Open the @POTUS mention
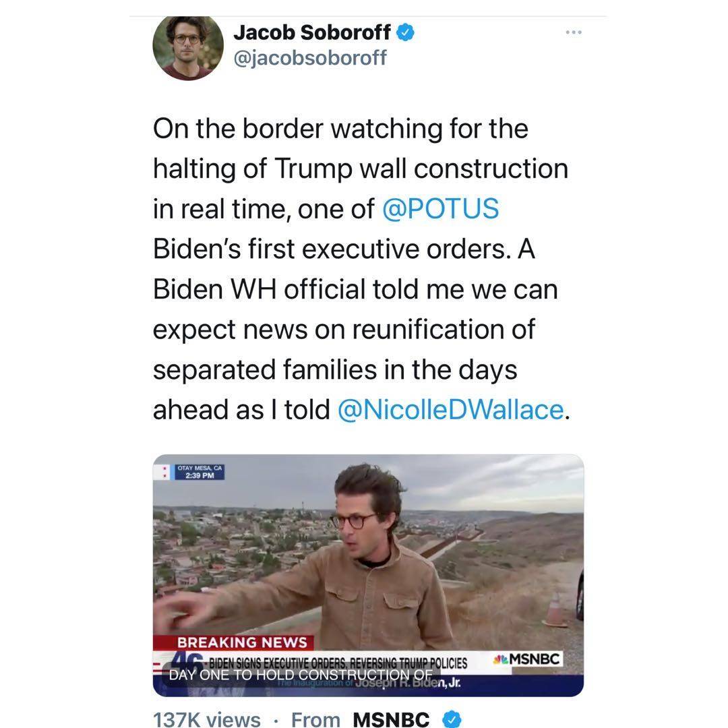 click(440, 208)
